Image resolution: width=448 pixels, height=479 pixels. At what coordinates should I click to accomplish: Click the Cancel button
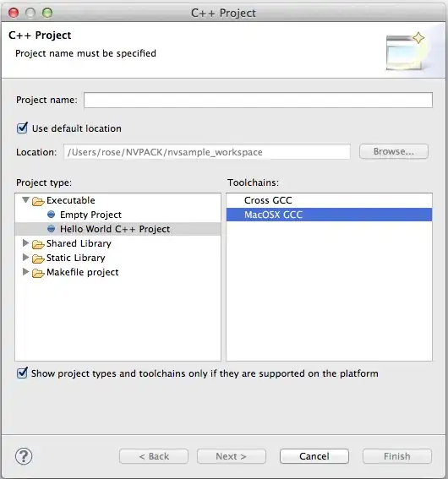pyautogui.click(x=314, y=456)
